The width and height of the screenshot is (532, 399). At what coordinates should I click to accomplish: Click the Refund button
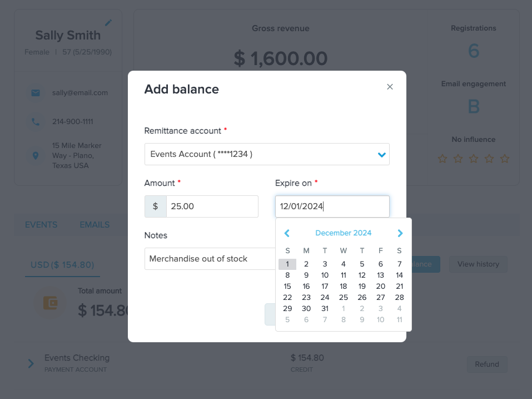point(487,364)
